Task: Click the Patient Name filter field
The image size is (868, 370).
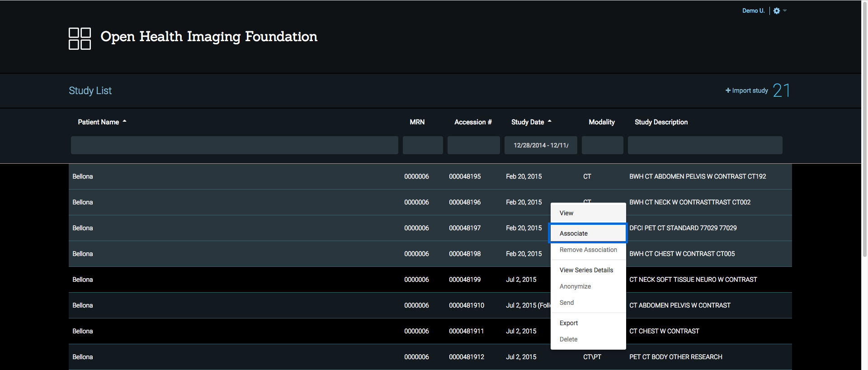Action: pos(234,145)
